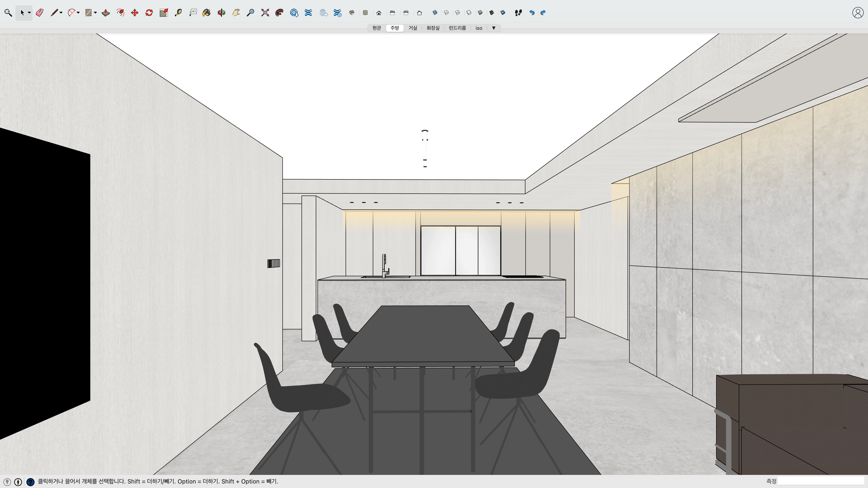The width and height of the screenshot is (868, 488).
Task: Click the Zoom Extents icon
Action: [265, 13]
